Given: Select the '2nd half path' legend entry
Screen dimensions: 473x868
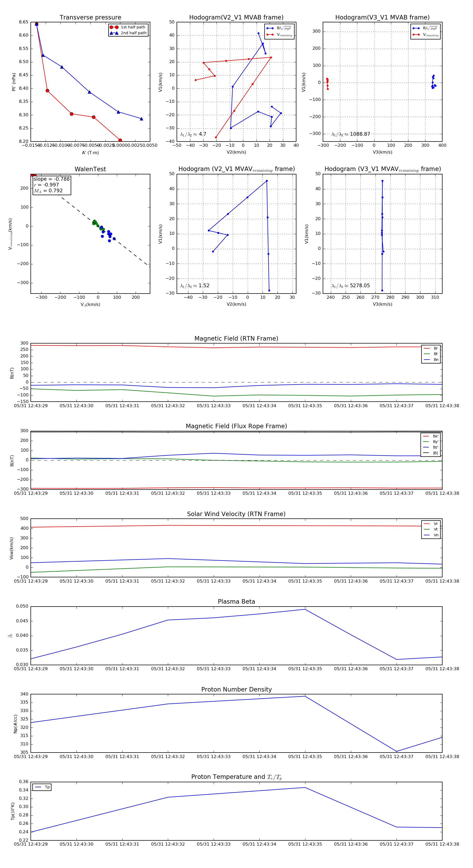Looking at the screenshot, I should (128, 33).
